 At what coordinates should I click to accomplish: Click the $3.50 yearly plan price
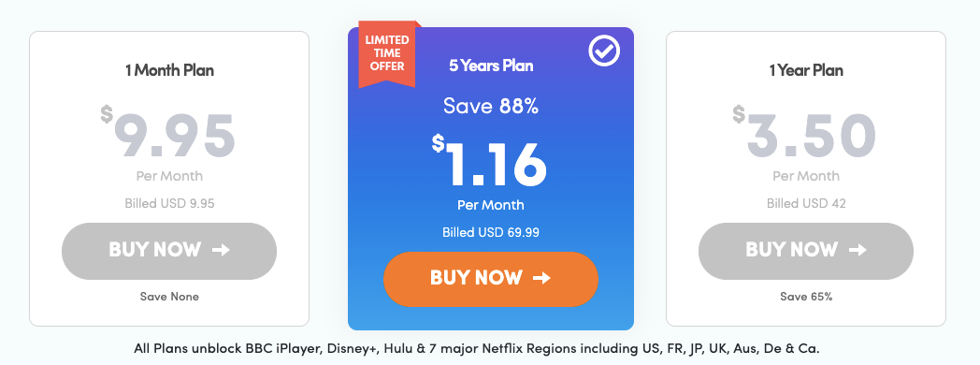pos(805,135)
